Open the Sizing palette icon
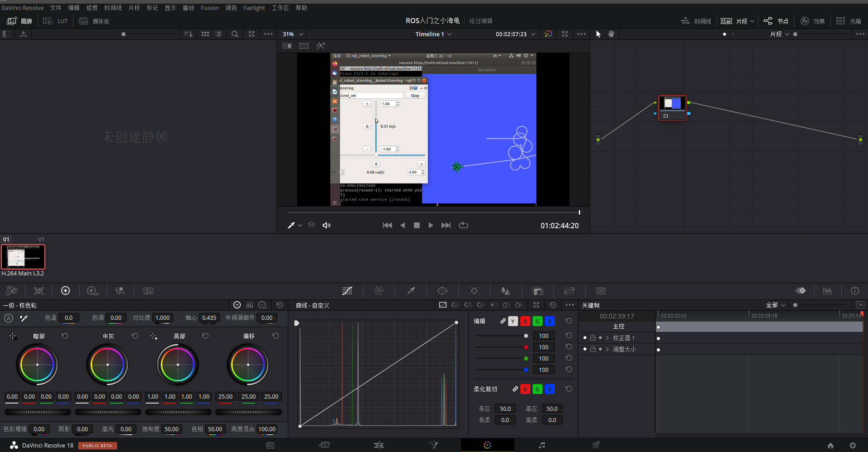The width and height of the screenshot is (868, 452). point(569,291)
